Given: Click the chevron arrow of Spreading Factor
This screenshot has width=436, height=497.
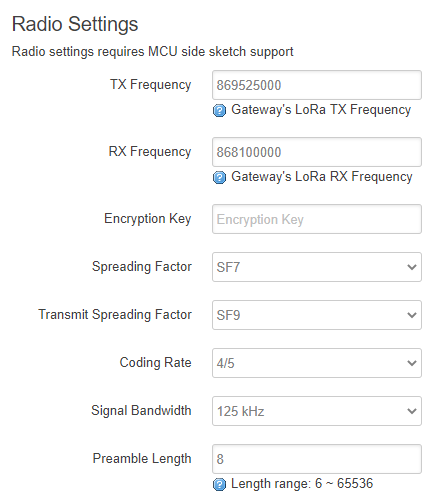Looking at the screenshot, I should (x=412, y=267).
